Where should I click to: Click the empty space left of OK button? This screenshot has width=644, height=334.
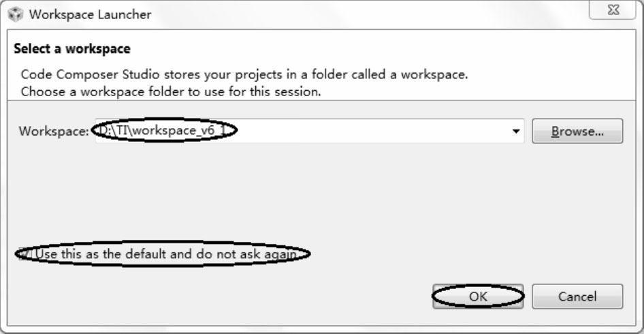coord(272,297)
